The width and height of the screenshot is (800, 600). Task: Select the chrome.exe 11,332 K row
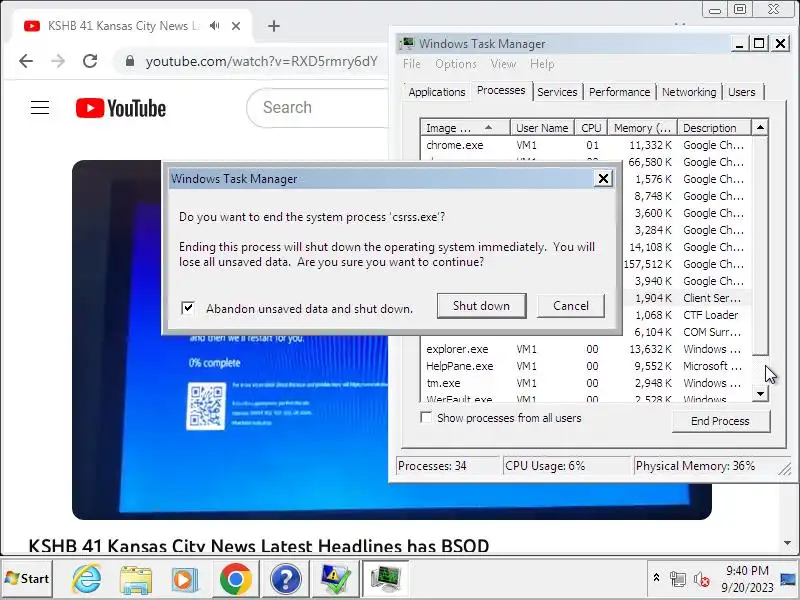coord(586,145)
